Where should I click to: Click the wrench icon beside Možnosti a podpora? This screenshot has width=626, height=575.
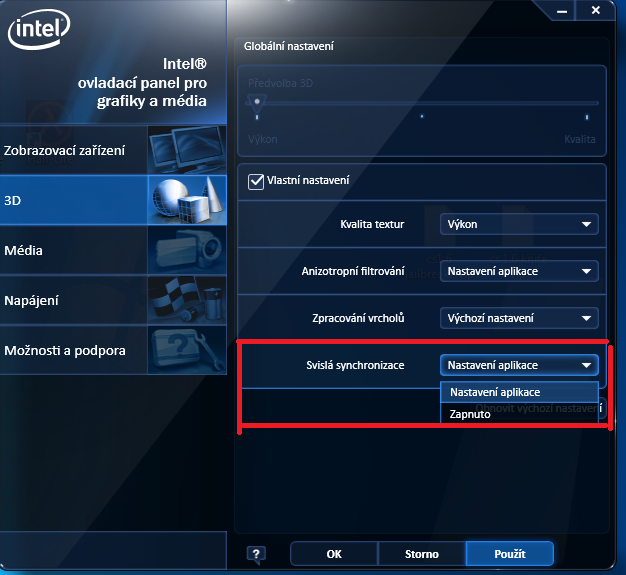coord(187,350)
